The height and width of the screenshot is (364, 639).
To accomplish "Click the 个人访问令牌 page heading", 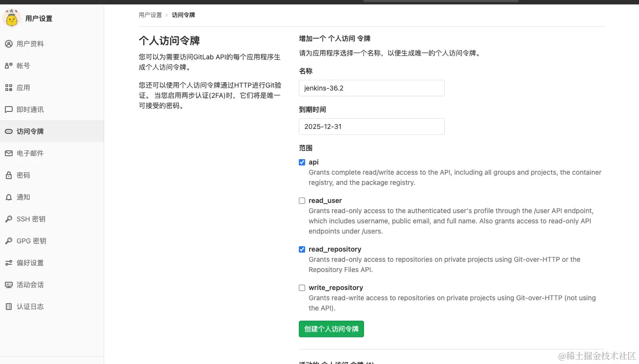I will pos(169,40).
